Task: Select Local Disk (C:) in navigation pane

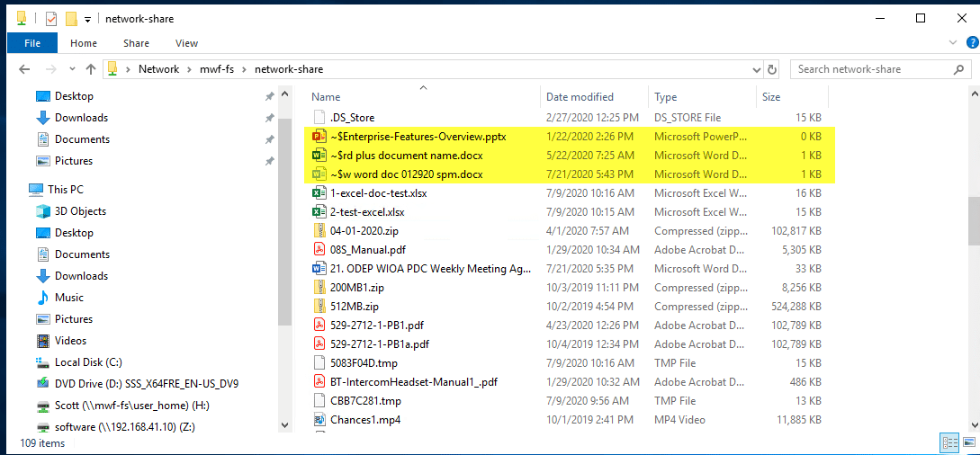Action: 87,362
